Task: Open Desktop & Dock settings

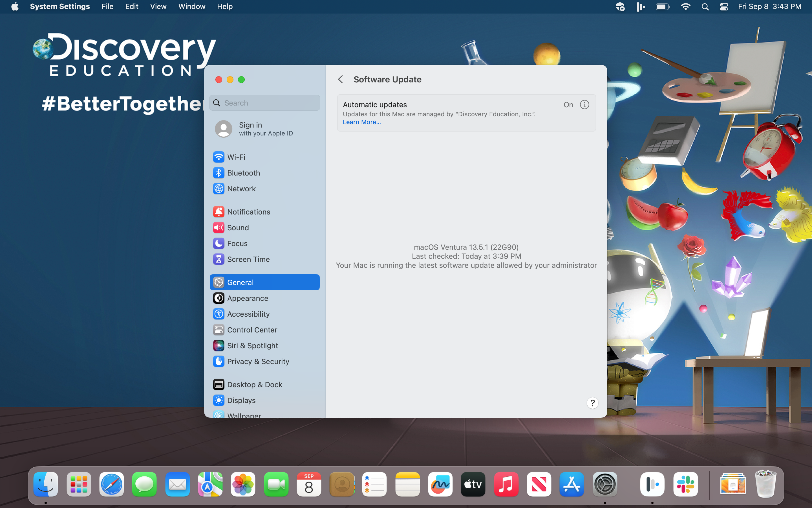Action: pos(264,384)
